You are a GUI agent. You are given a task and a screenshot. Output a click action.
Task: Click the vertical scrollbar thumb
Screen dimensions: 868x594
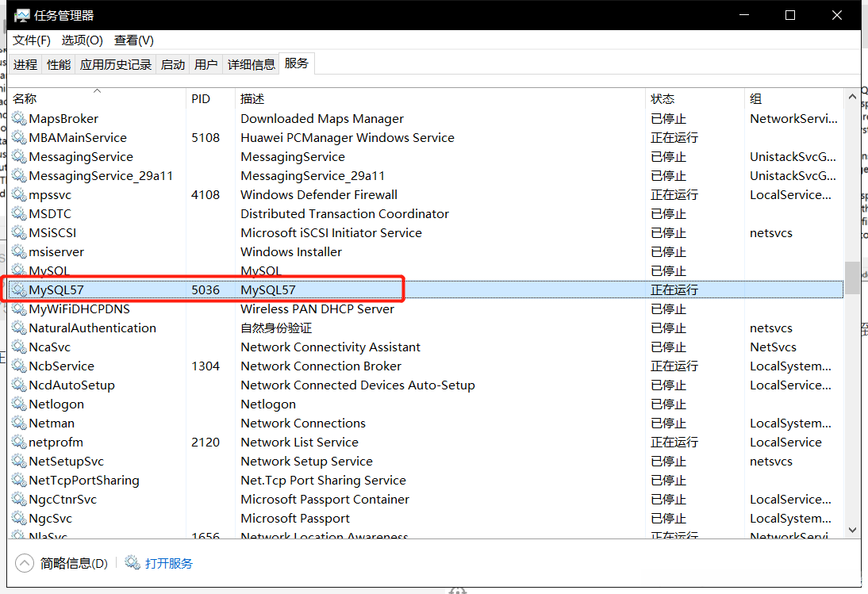pos(852,279)
